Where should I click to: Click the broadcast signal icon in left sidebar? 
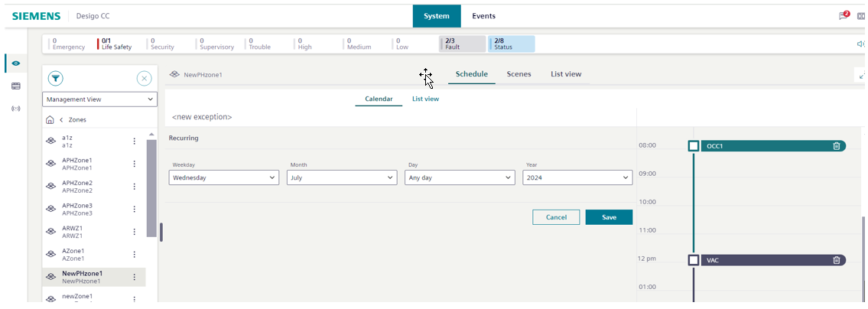click(x=16, y=109)
